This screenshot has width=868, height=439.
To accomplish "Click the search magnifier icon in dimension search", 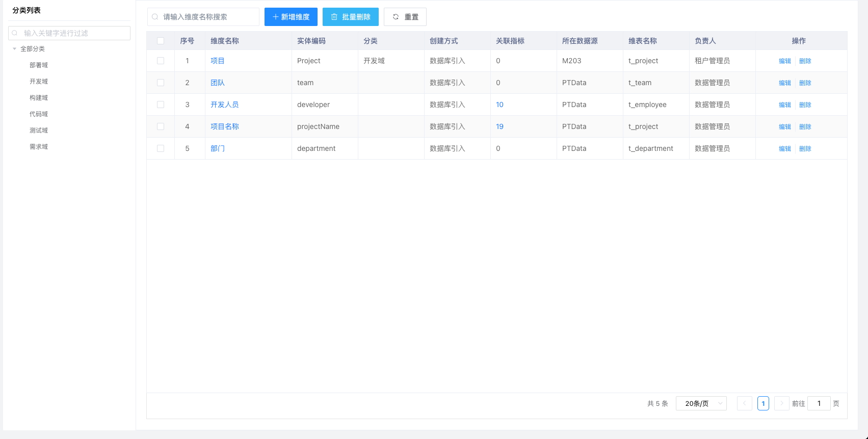I will 155,17.
